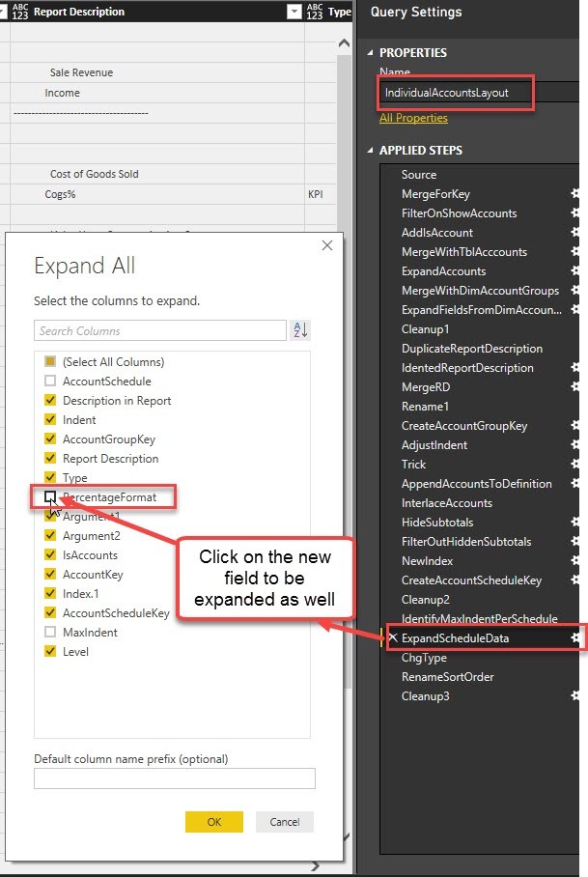Click the Search Columns input field

click(x=160, y=330)
